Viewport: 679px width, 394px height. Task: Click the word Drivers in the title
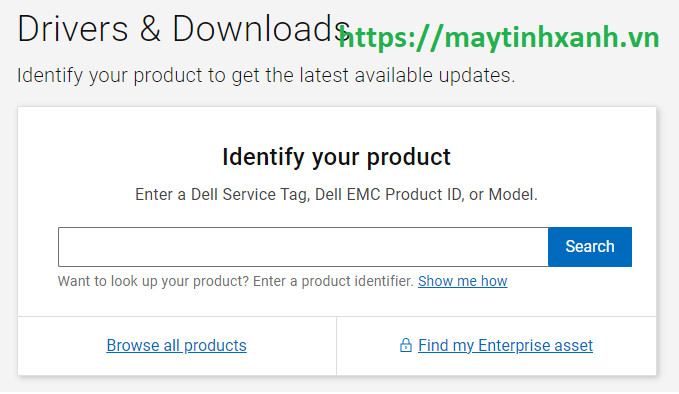point(73,29)
